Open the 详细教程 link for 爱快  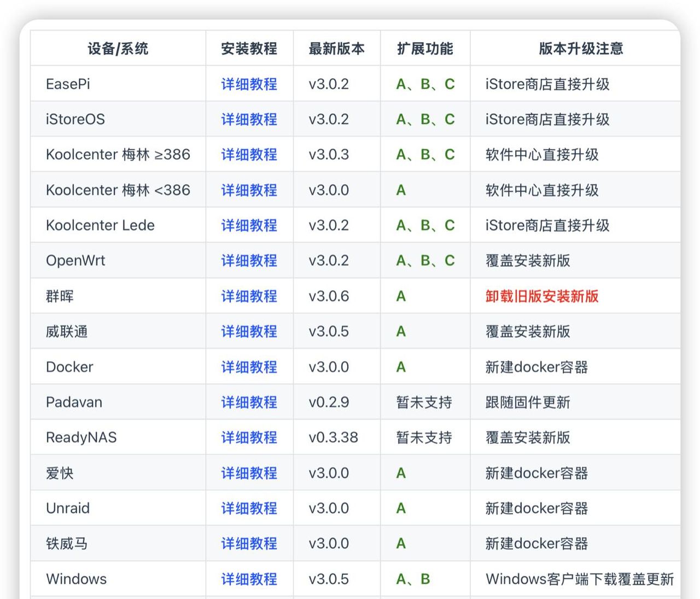point(249,473)
